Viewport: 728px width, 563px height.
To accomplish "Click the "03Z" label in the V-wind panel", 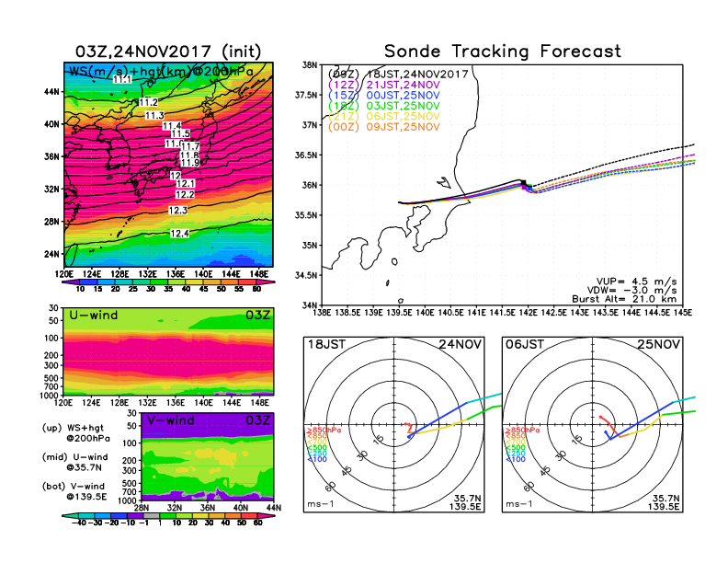I will 257,420.
